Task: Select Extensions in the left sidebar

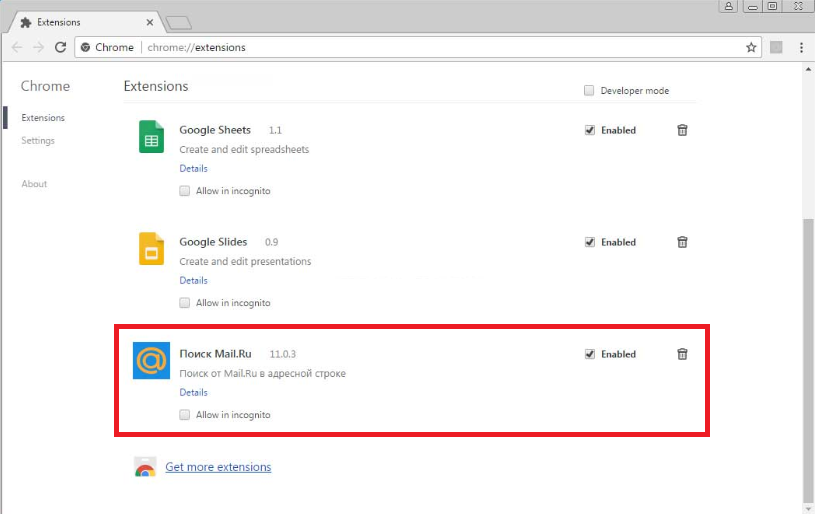Action: click(43, 117)
